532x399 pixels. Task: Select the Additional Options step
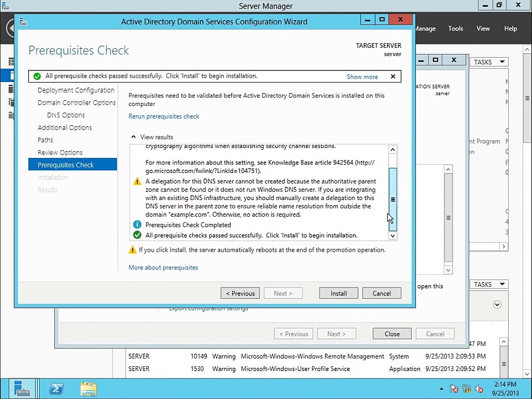pyautogui.click(x=65, y=127)
